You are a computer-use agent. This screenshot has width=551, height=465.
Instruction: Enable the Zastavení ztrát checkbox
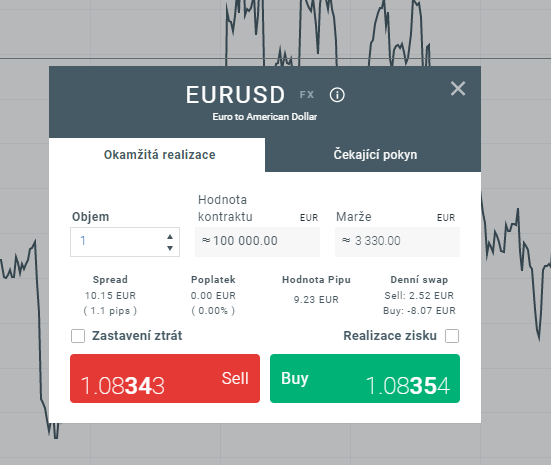[x=78, y=336]
